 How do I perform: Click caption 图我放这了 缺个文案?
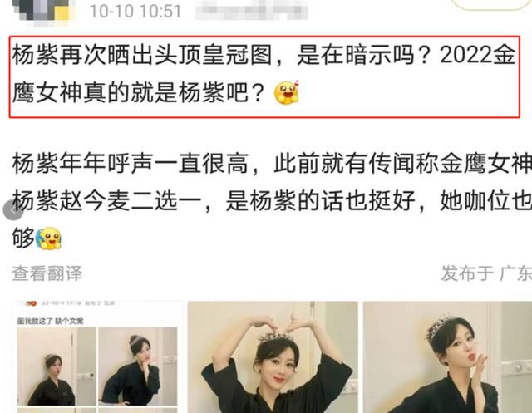pyautogui.click(x=50, y=321)
